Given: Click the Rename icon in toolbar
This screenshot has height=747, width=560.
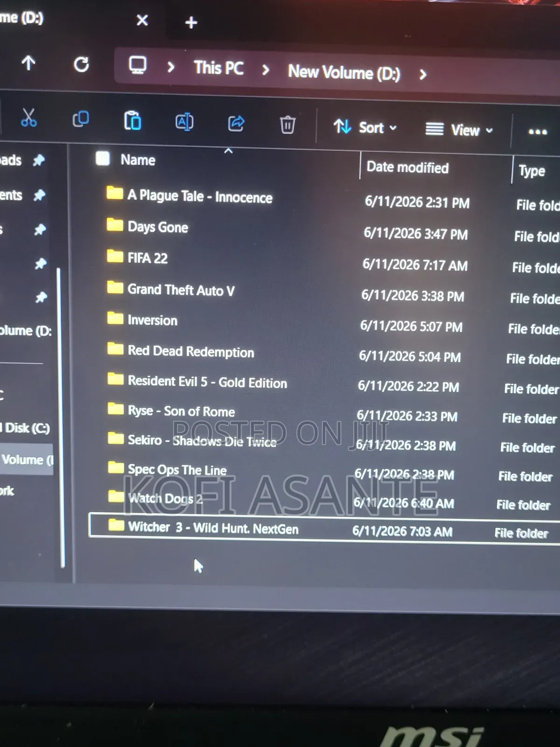Looking at the screenshot, I should [x=184, y=122].
